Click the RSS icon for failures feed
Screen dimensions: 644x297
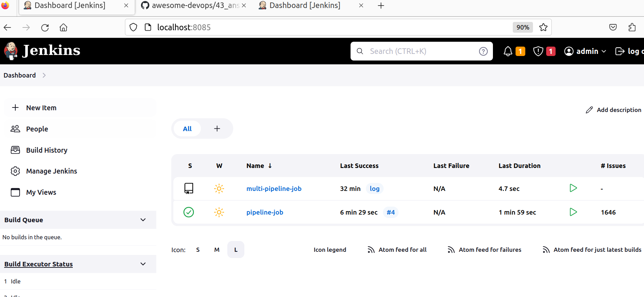pos(451,250)
